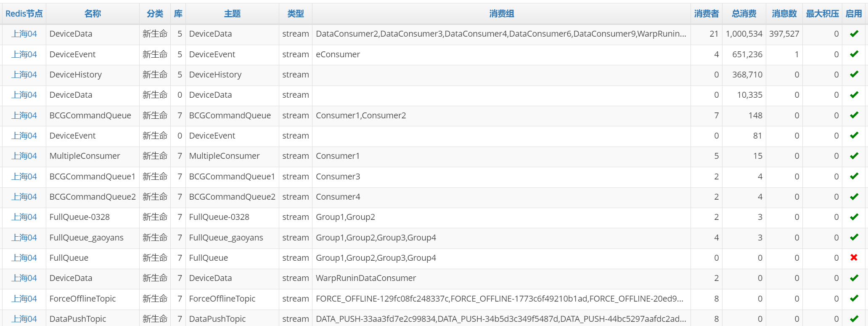Sort by the 总消费 column header
This screenshot has height=326, width=868.
(x=744, y=13)
